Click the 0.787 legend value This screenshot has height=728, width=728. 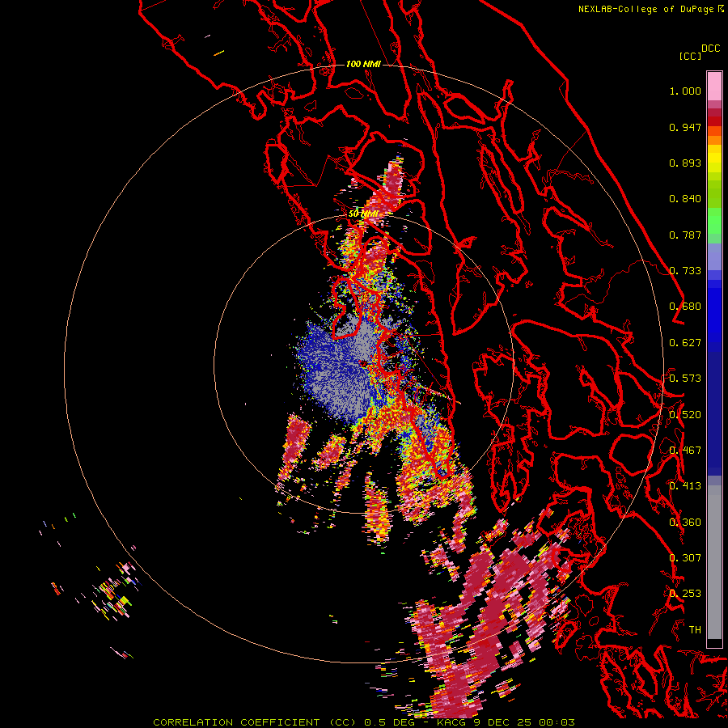point(685,235)
